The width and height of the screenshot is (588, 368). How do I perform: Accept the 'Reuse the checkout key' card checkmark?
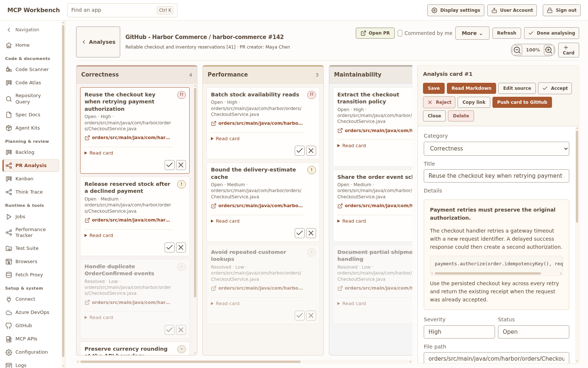[x=169, y=165]
